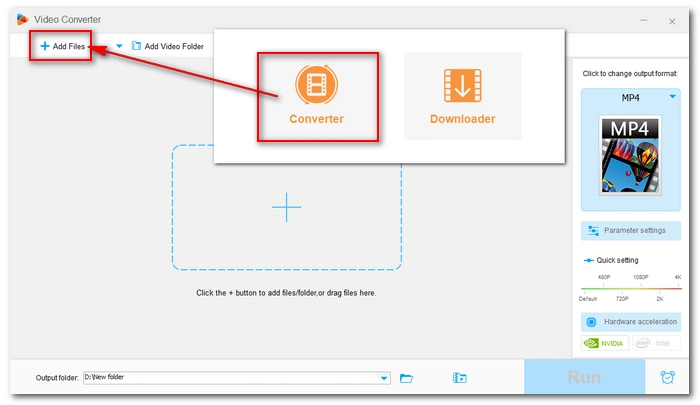Close the Video Converter window
Screen dimensions: 700x405
pyautogui.click(x=672, y=21)
